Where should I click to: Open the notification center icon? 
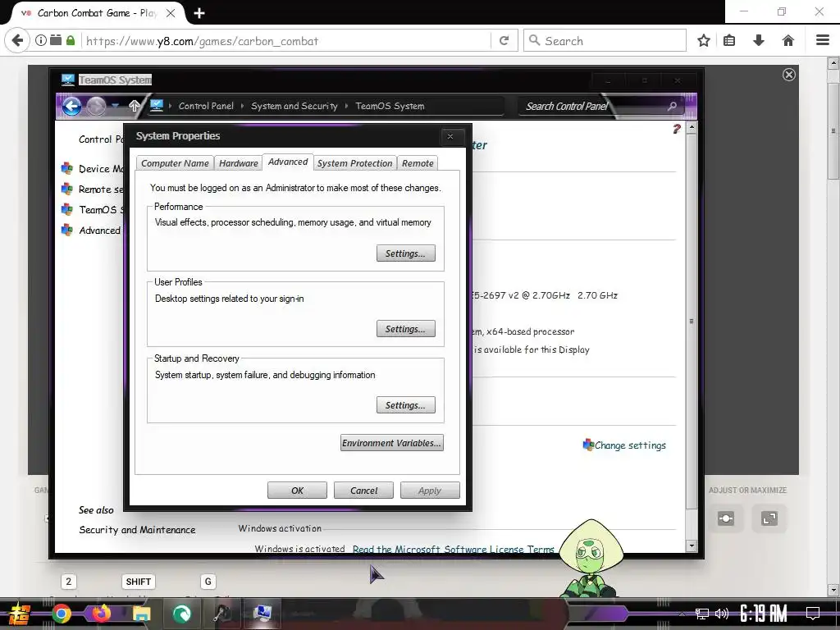click(x=813, y=614)
